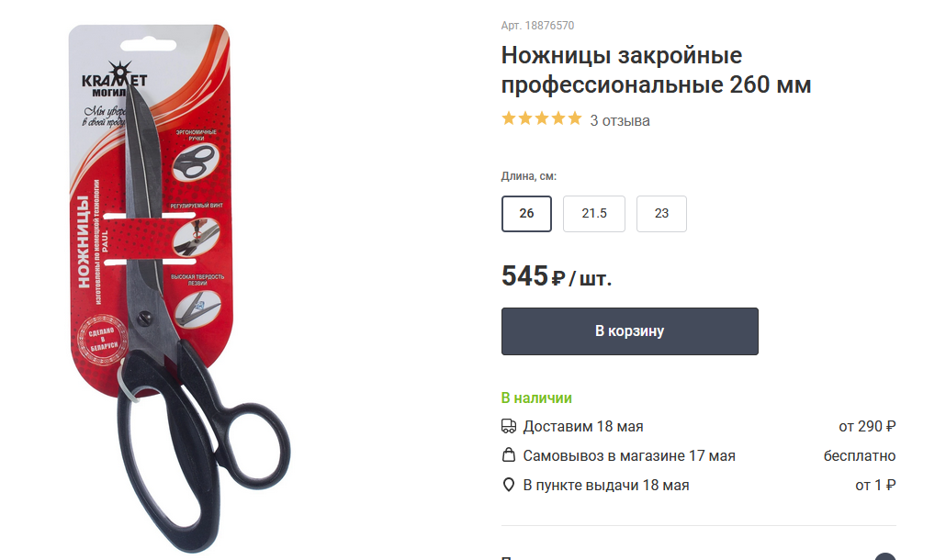Click the store pickup bag icon

[509, 455]
